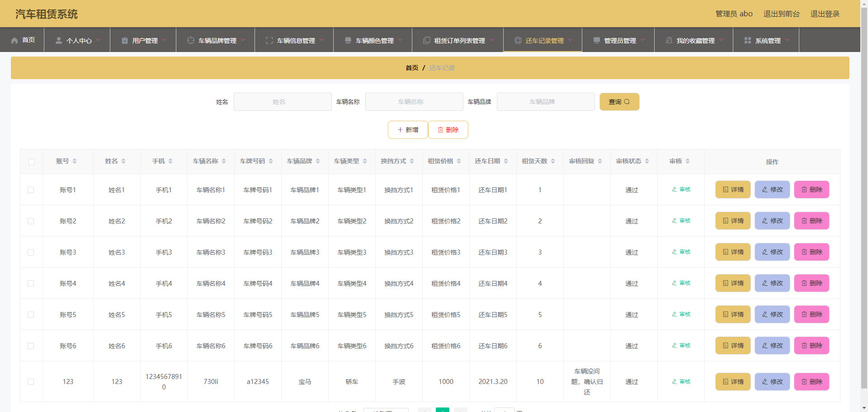This screenshot has height=412, width=868.
Task: Click 首页 in the breadcrumb
Action: [412, 68]
